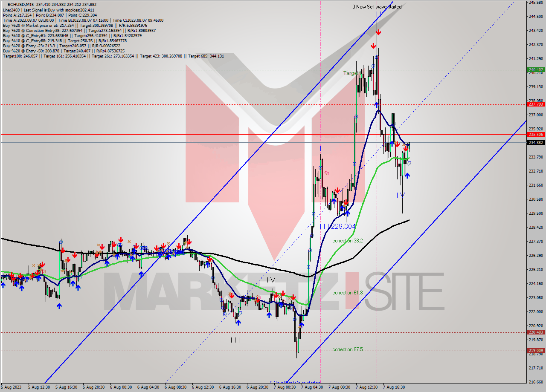Click the '7 Aug 00:30' time label
Viewport: 546px width, 392px height.
pyautogui.click(x=285, y=387)
